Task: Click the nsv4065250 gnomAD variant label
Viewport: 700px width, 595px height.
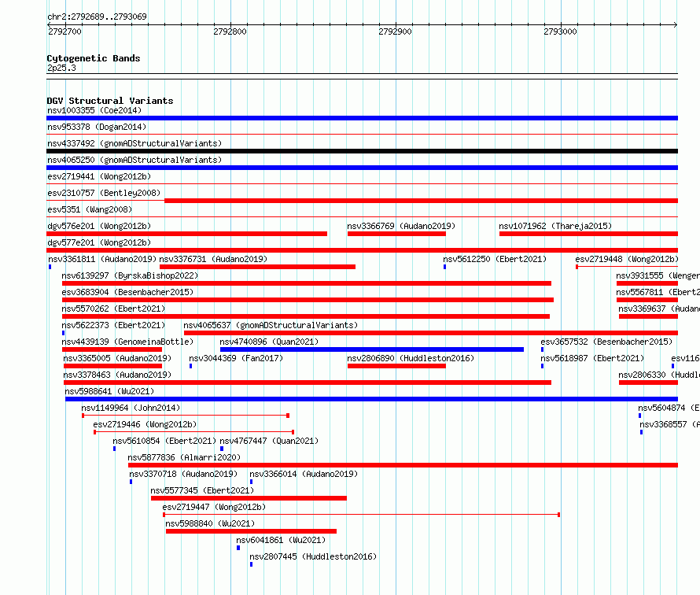Action: tap(134, 160)
